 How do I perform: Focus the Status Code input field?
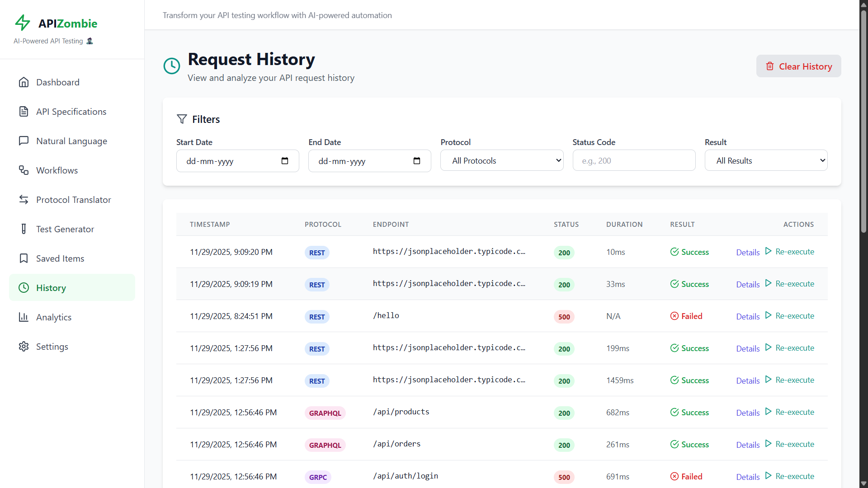(634, 160)
